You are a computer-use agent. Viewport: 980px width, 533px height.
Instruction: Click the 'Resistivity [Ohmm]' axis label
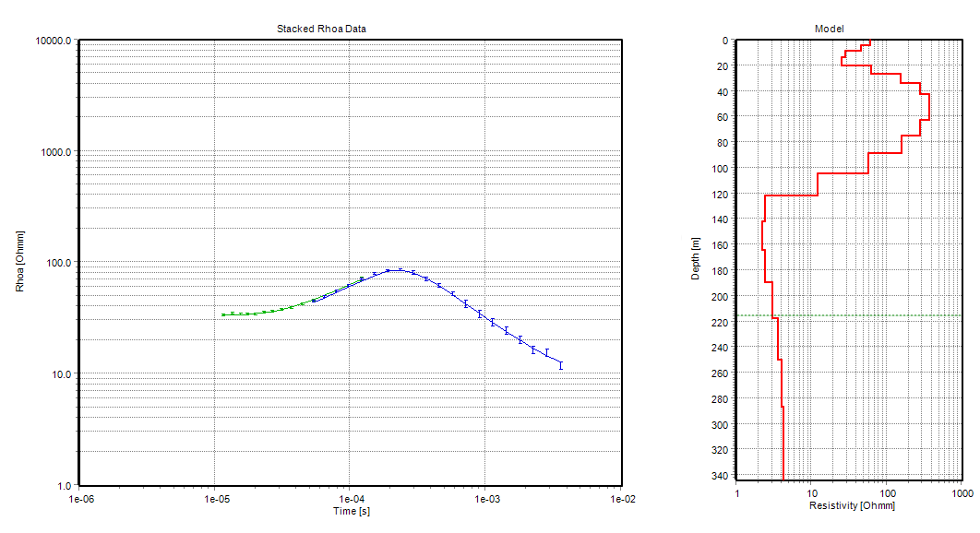pyautogui.click(x=851, y=506)
